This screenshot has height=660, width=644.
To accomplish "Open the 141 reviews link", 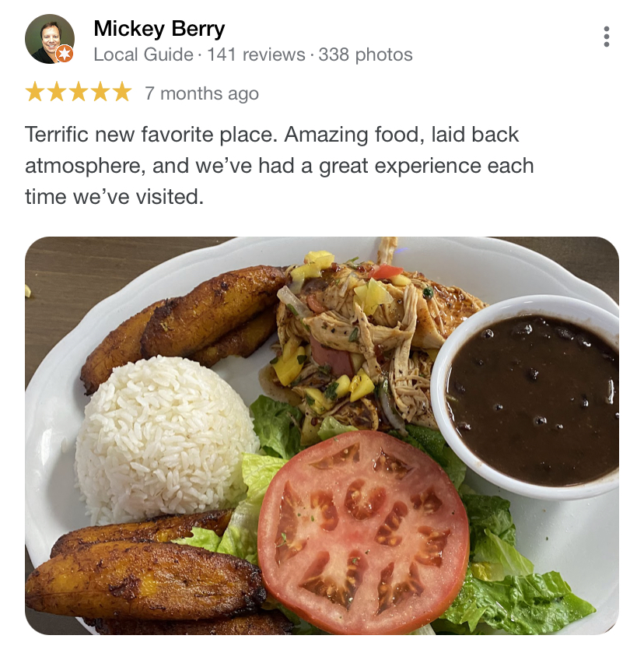I will [256, 54].
